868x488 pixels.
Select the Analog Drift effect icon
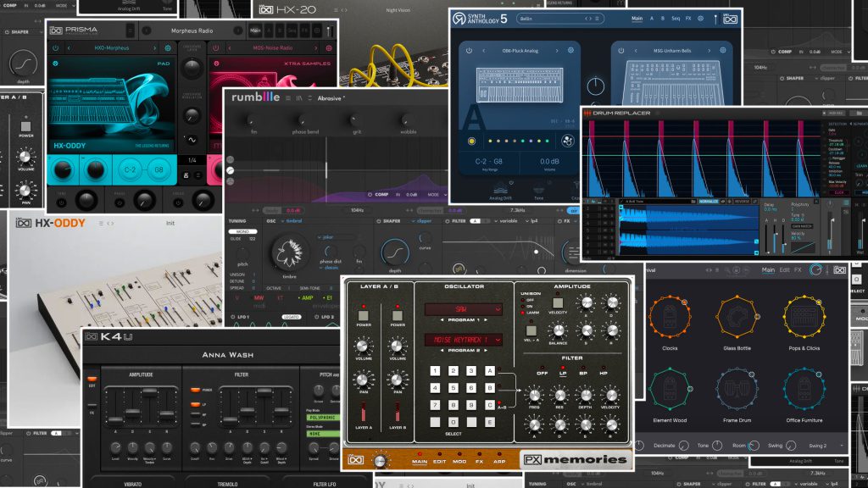tap(500, 189)
